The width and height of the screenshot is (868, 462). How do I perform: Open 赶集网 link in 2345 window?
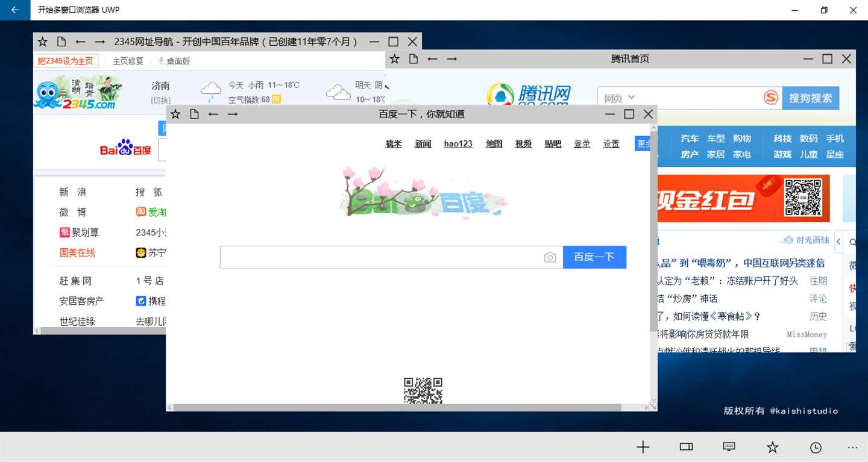[75, 281]
